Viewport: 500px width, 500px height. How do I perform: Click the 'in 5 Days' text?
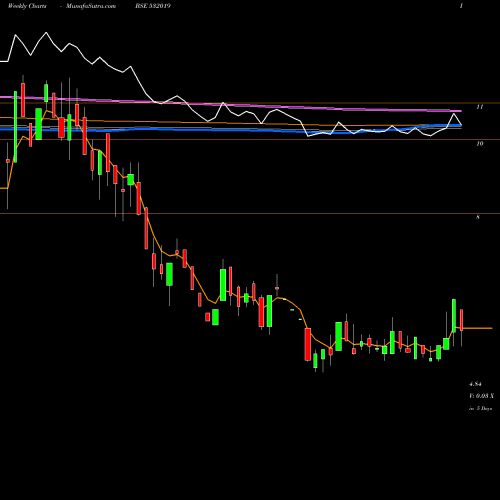pos(480,408)
